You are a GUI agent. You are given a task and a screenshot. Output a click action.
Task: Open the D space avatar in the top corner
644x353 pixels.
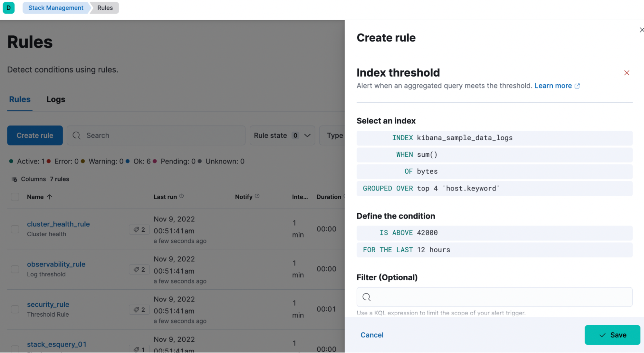8,8
